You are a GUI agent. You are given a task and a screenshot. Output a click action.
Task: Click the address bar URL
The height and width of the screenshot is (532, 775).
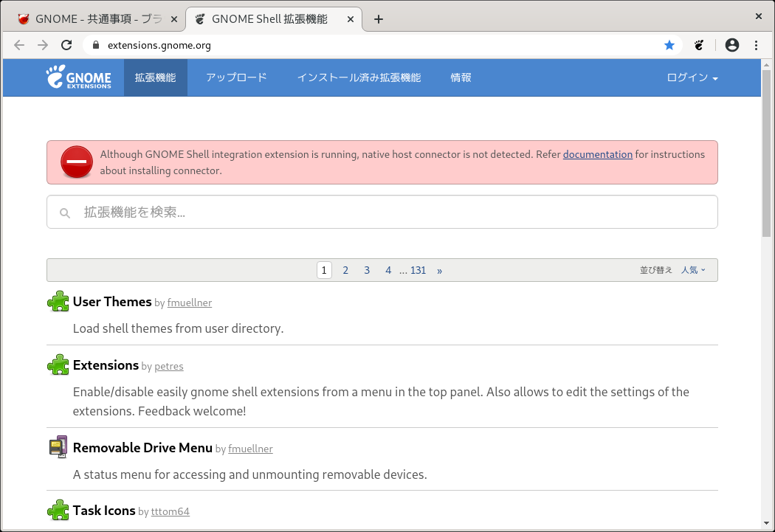point(159,46)
